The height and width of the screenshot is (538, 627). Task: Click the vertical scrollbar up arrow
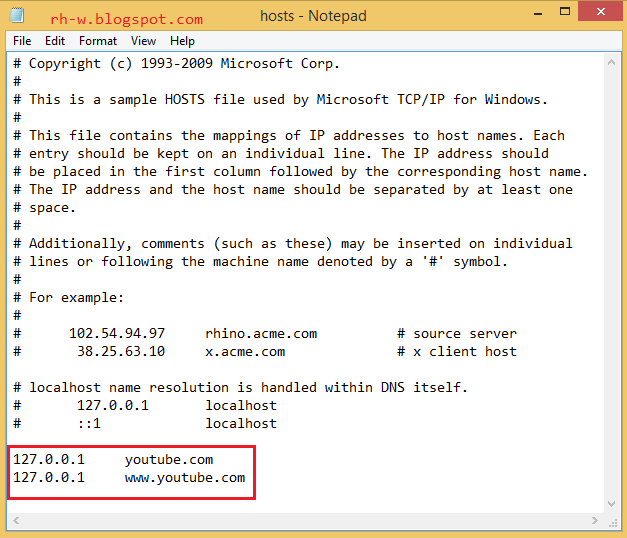[611, 62]
